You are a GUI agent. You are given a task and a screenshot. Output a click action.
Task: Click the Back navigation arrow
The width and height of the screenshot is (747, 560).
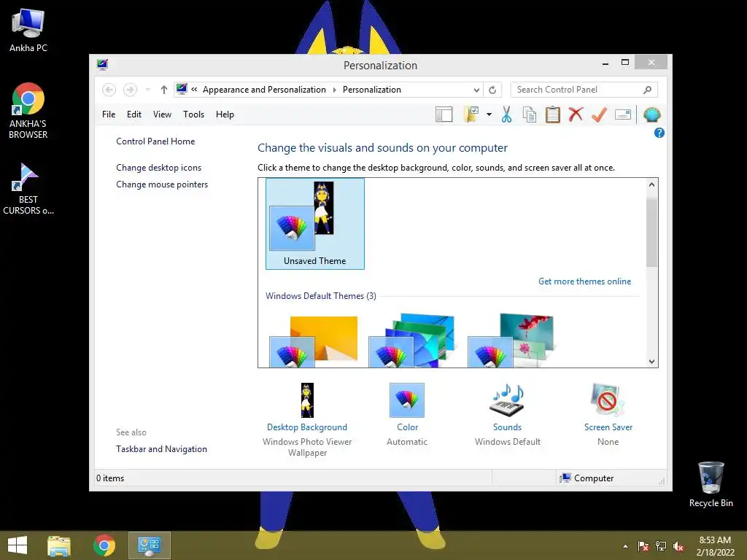(x=109, y=90)
